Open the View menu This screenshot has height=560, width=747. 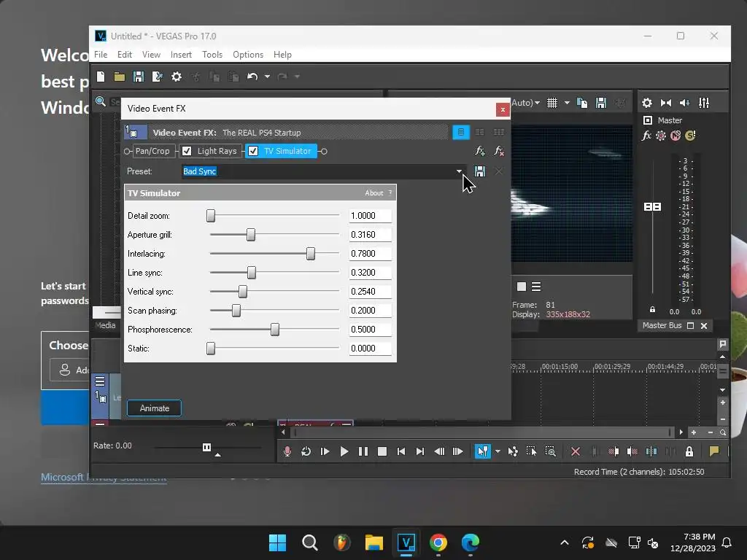151,54
